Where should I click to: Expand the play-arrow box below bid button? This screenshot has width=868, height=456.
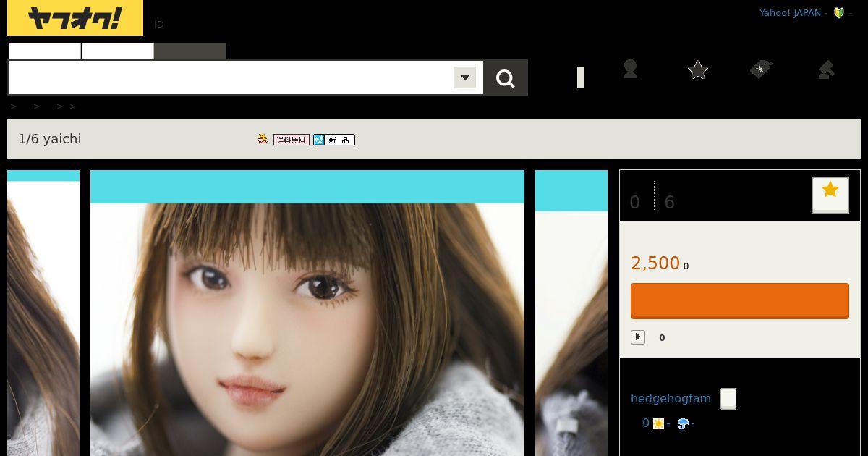(638, 337)
